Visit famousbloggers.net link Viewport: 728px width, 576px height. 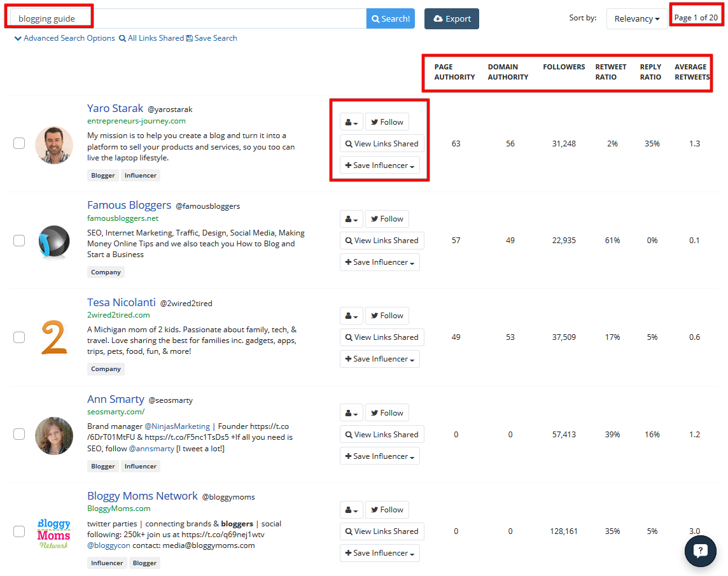123,218
